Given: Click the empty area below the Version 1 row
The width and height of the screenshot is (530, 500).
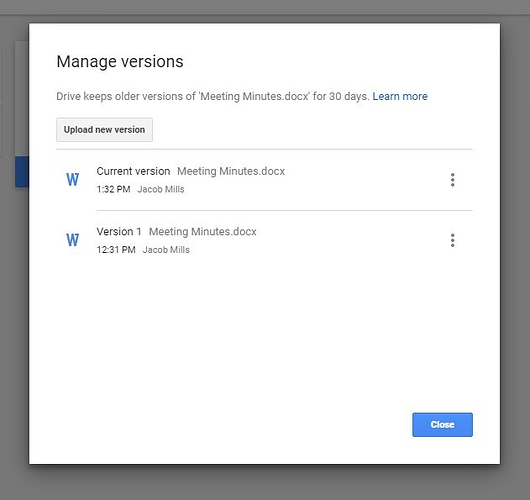Looking at the screenshot, I should coord(264,331).
